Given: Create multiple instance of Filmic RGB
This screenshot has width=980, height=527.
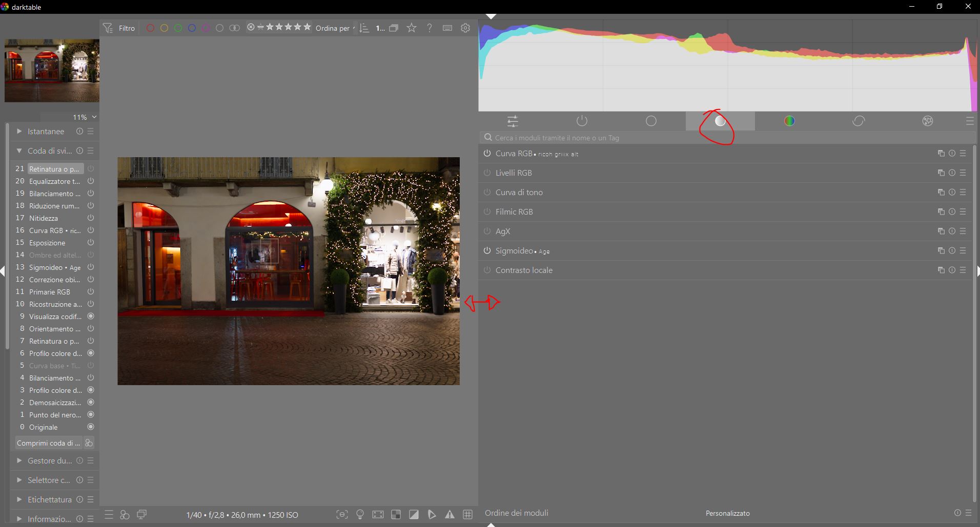Looking at the screenshot, I should point(941,212).
